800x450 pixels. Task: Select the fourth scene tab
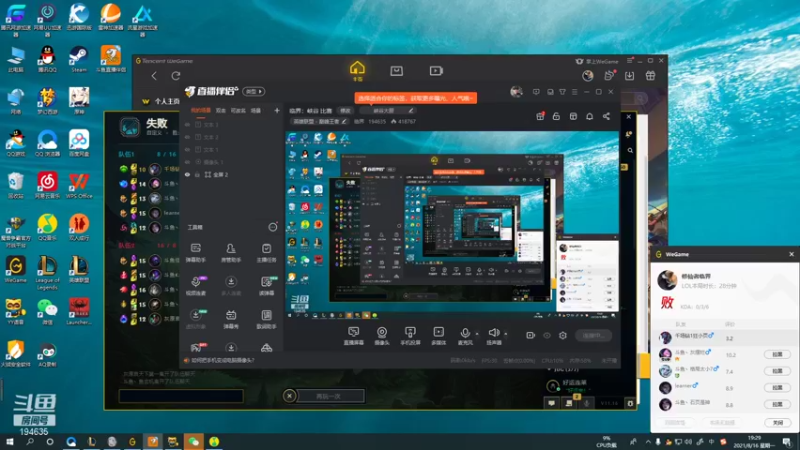256,110
